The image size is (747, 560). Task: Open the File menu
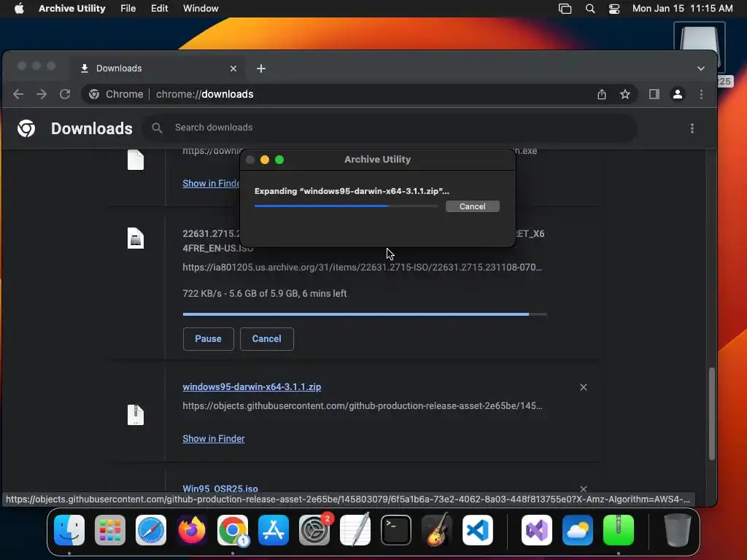[x=128, y=8]
